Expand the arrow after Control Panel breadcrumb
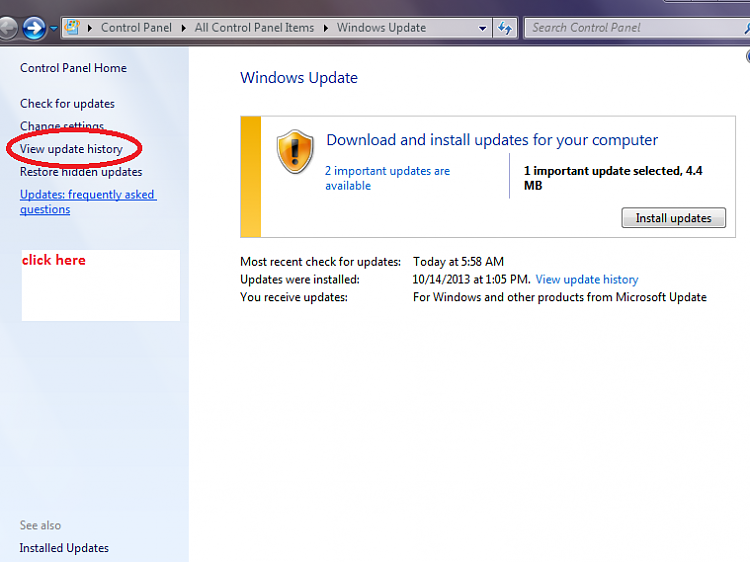The height and width of the screenshot is (562, 750). click(x=184, y=28)
